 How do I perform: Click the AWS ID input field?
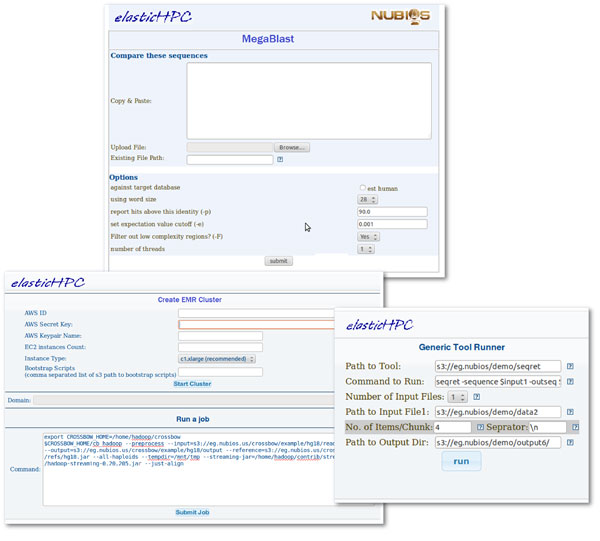[256, 313]
